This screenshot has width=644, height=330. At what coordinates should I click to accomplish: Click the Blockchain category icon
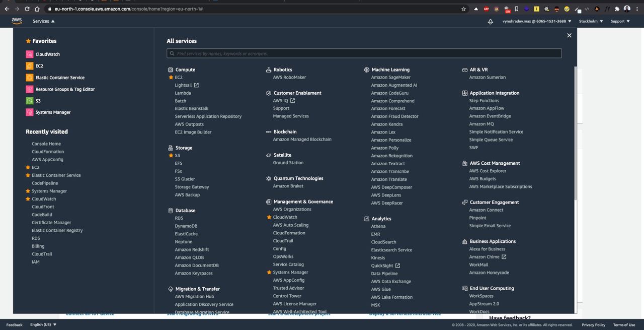coord(269,132)
